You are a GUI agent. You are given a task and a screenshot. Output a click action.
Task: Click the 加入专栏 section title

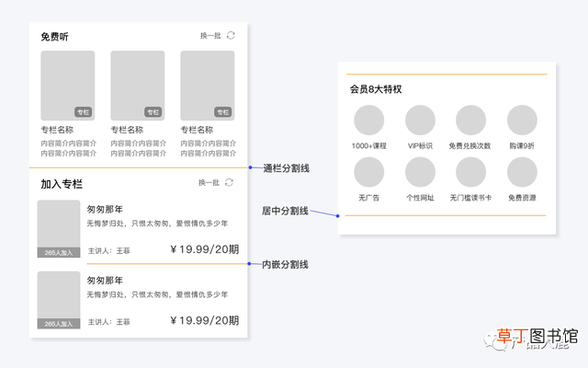pos(62,184)
